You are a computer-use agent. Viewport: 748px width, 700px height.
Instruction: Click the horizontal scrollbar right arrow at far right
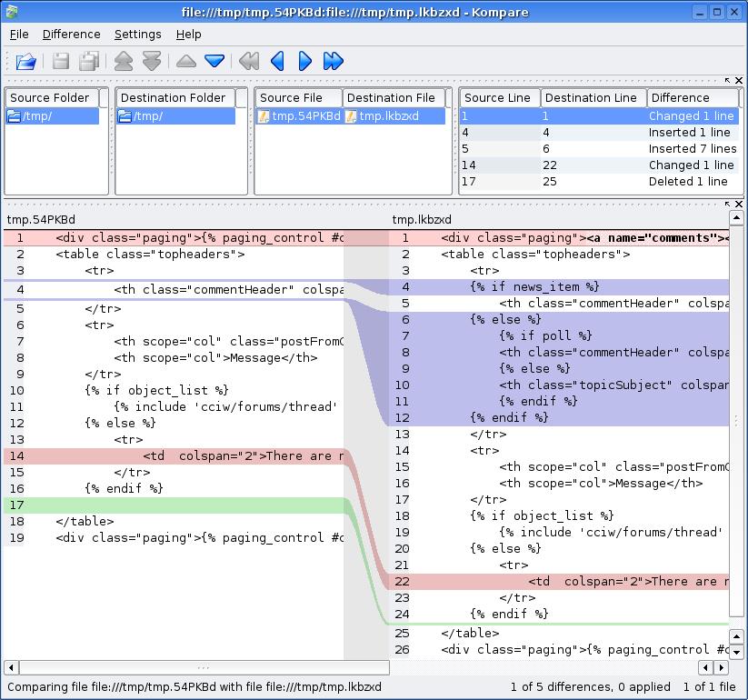click(722, 667)
